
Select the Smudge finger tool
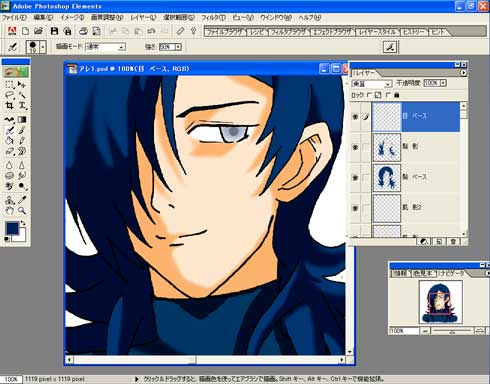[x=22, y=175]
